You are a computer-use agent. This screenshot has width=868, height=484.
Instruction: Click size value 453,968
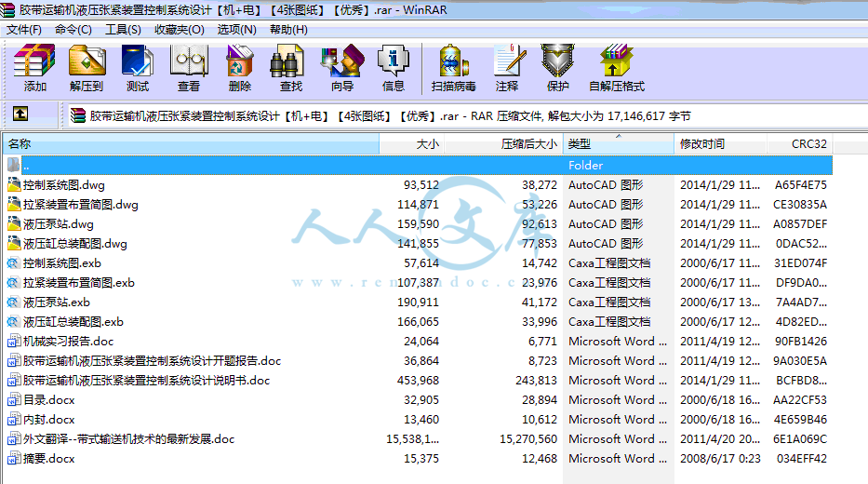pos(418,381)
